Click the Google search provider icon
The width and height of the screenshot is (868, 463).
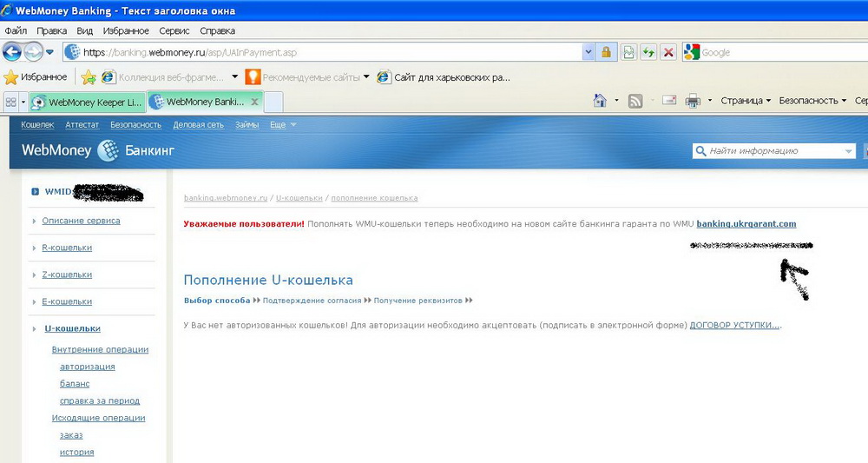692,53
